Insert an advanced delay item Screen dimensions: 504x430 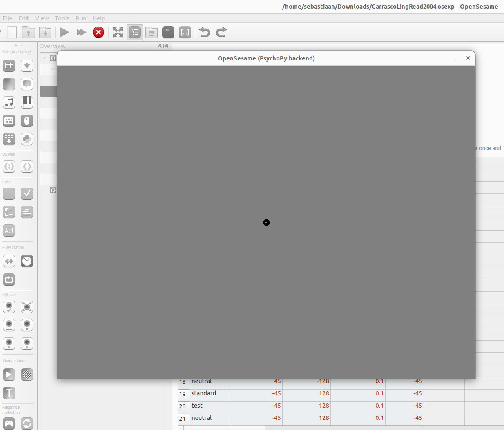click(x=27, y=261)
